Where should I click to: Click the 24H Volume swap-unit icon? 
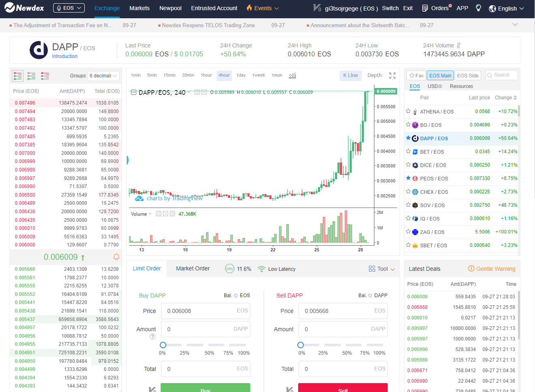tap(458, 45)
